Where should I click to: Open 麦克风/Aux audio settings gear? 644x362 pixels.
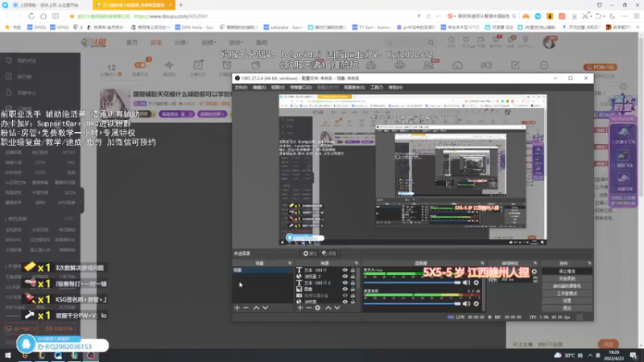[x=477, y=282]
